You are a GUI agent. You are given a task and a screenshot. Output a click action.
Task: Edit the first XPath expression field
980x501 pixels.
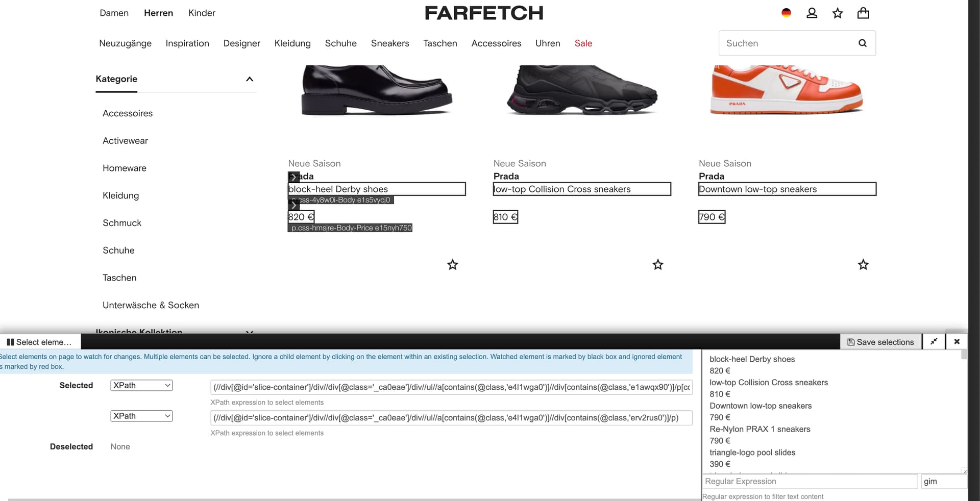point(451,387)
